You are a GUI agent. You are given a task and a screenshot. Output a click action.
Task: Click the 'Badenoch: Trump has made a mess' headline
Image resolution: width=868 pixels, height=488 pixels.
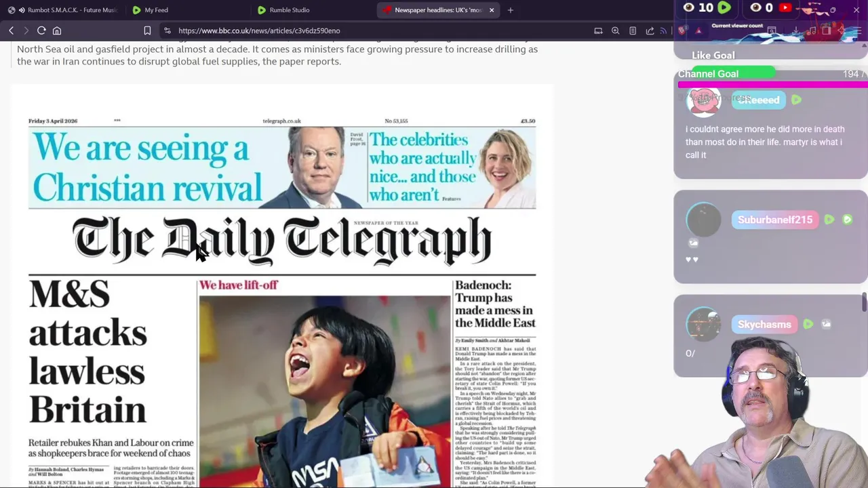click(495, 304)
